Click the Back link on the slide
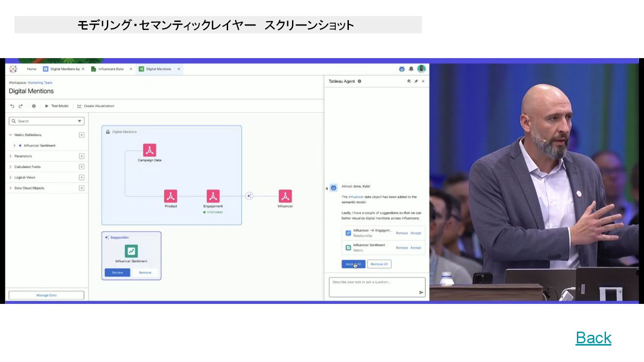 coord(593,337)
